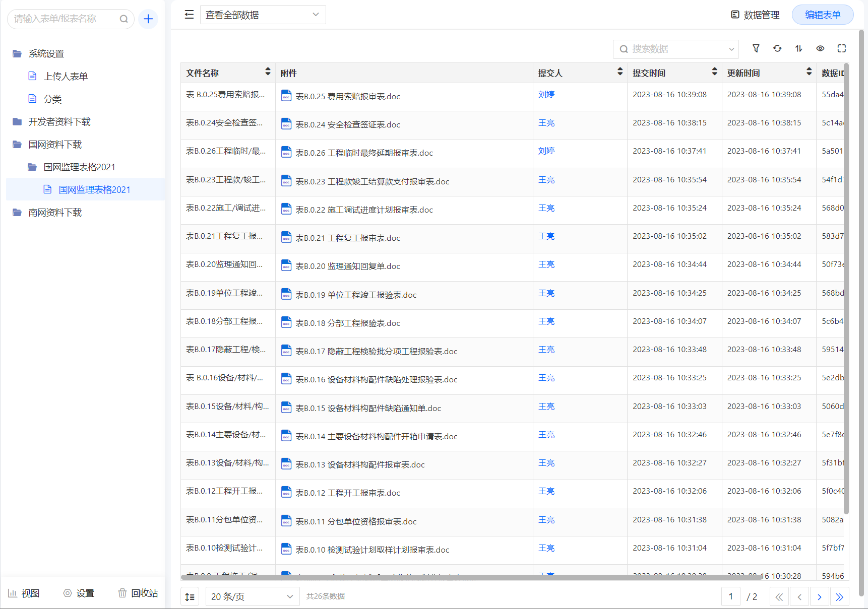This screenshot has width=868, height=609.
Task: Collapse the sidebar with hamburger icon
Action: pos(189,15)
